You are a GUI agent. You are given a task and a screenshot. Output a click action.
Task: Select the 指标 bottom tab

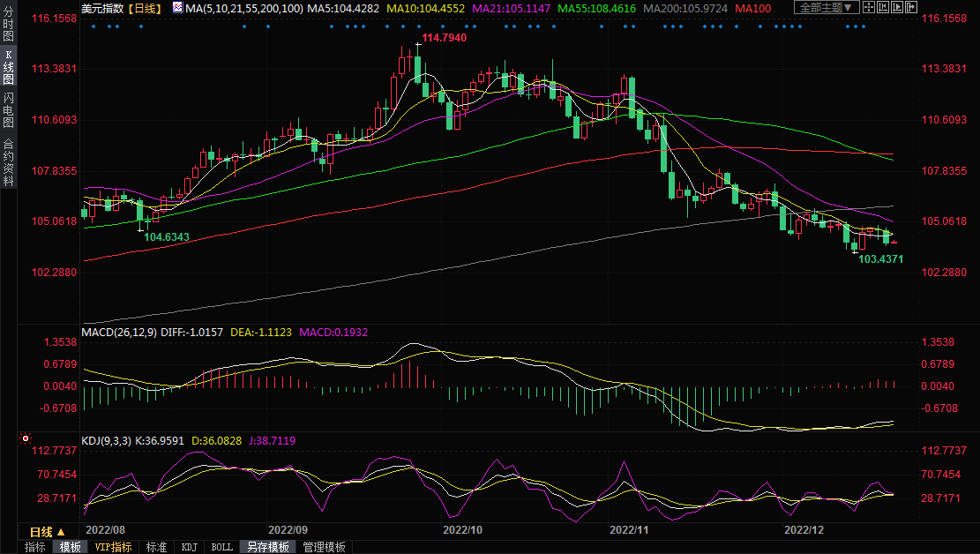pyautogui.click(x=35, y=547)
